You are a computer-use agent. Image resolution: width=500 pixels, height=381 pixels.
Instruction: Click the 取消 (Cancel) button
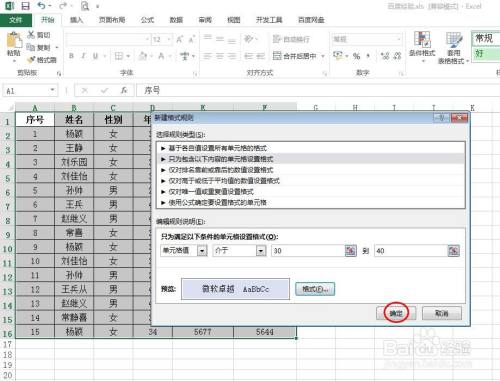(x=442, y=313)
